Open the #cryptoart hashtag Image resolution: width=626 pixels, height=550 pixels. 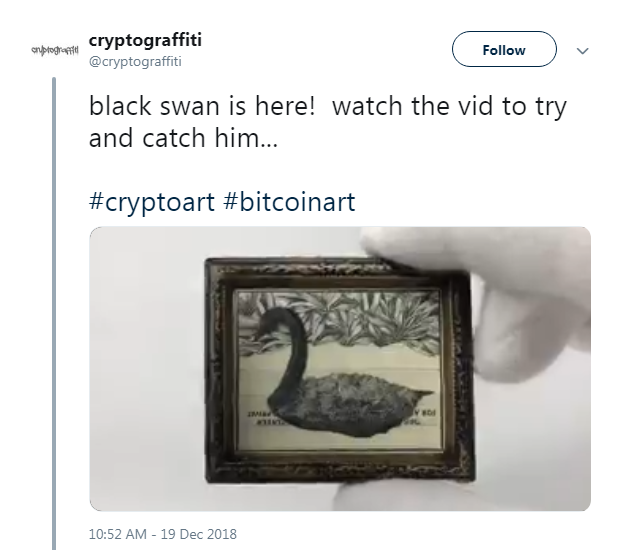pyautogui.click(x=152, y=202)
